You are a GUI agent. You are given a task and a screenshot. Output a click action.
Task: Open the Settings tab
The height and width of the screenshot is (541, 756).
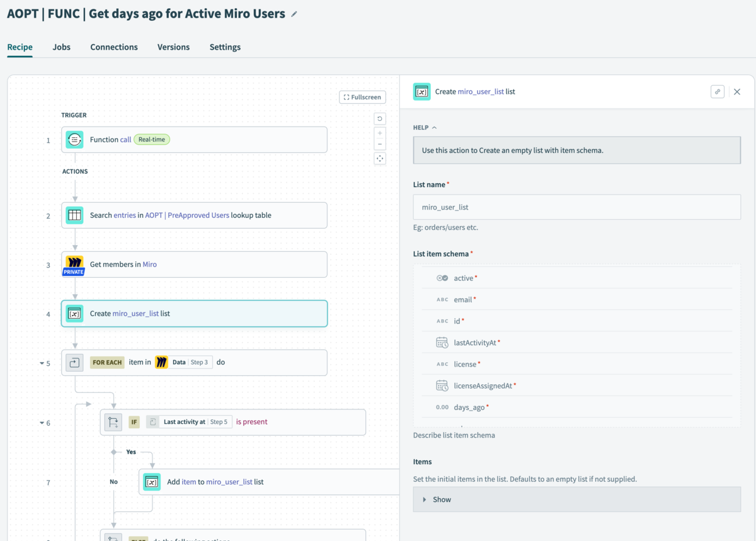coord(225,47)
